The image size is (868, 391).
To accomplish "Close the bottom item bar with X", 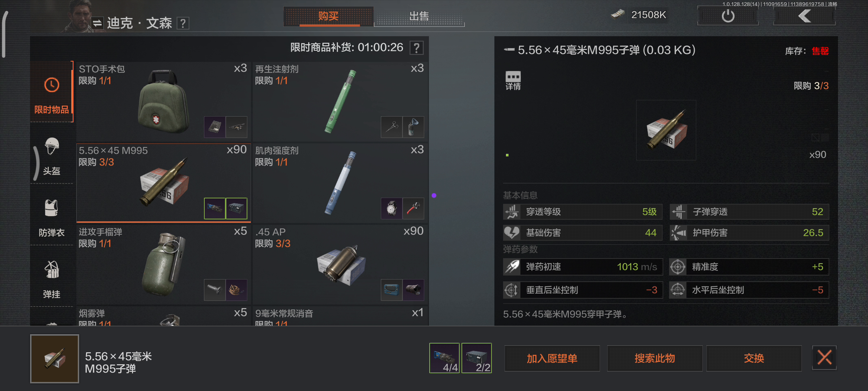I will point(824,358).
